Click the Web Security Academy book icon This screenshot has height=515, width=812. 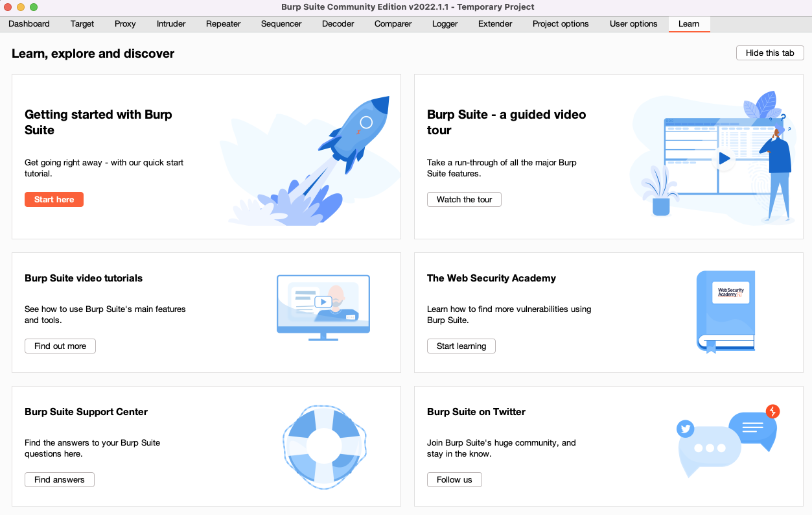[x=726, y=310]
